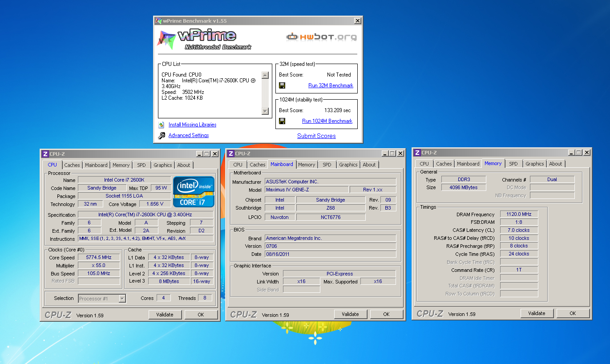Viewport: 610px width, 364px height.
Task: Click the Z icon in the Mainboard CPU-Z window
Action: coord(230,154)
